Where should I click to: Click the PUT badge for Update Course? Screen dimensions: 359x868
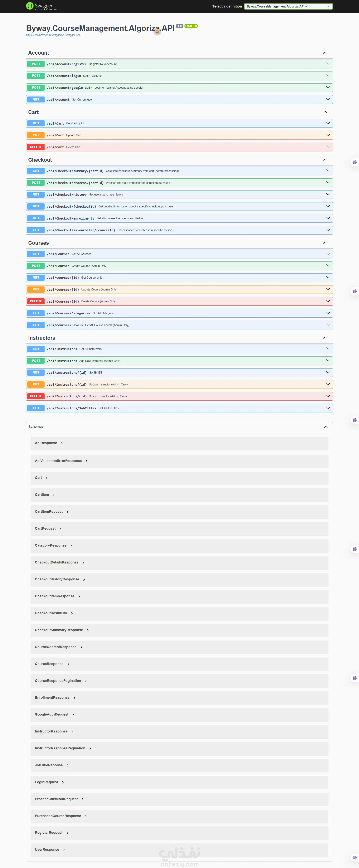pyautogui.click(x=36, y=290)
